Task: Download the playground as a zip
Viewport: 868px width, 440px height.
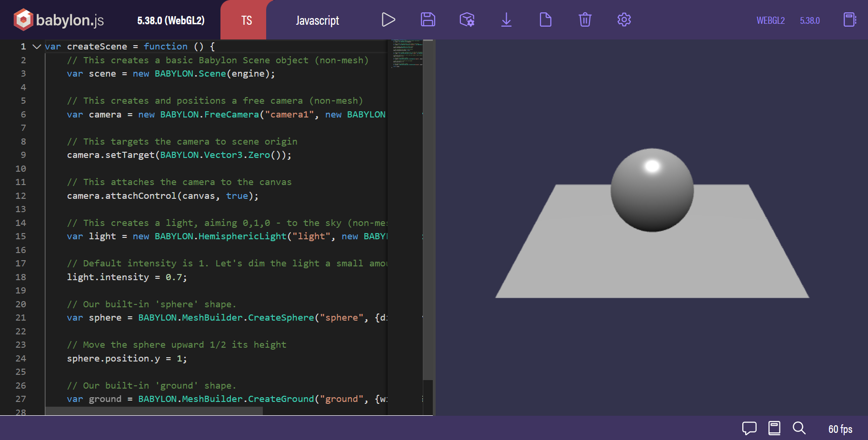Action: click(x=506, y=20)
